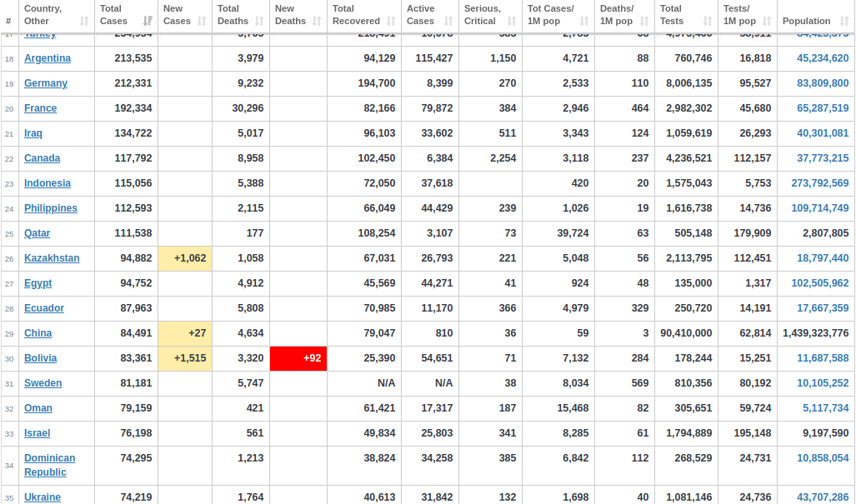Click the Total Cases sort arrows

[x=148, y=22]
